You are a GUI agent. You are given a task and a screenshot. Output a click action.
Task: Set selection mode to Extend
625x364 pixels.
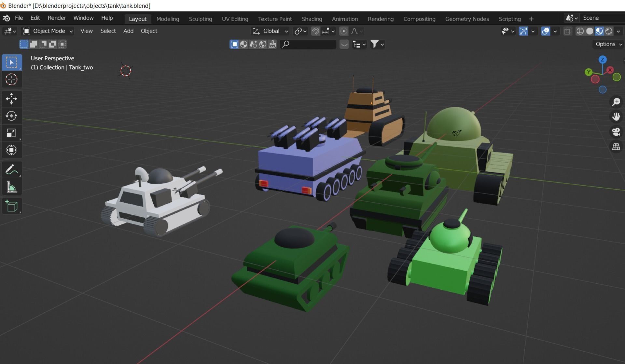pos(33,44)
